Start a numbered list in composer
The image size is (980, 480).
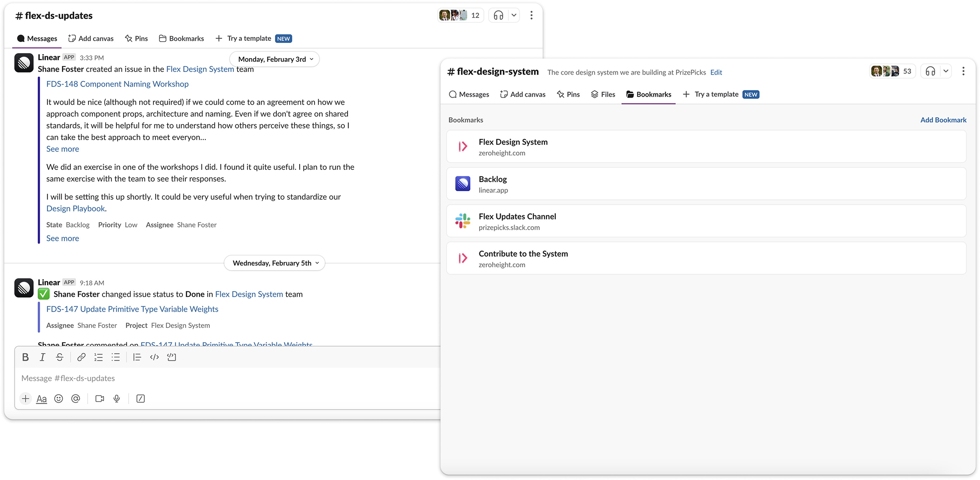[x=98, y=357]
